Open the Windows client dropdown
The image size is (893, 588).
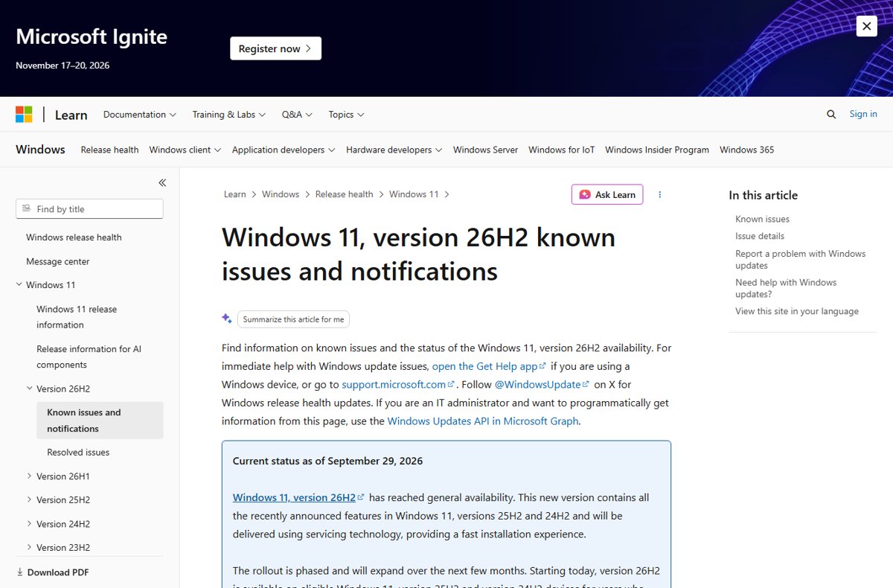[x=185, y=150]
